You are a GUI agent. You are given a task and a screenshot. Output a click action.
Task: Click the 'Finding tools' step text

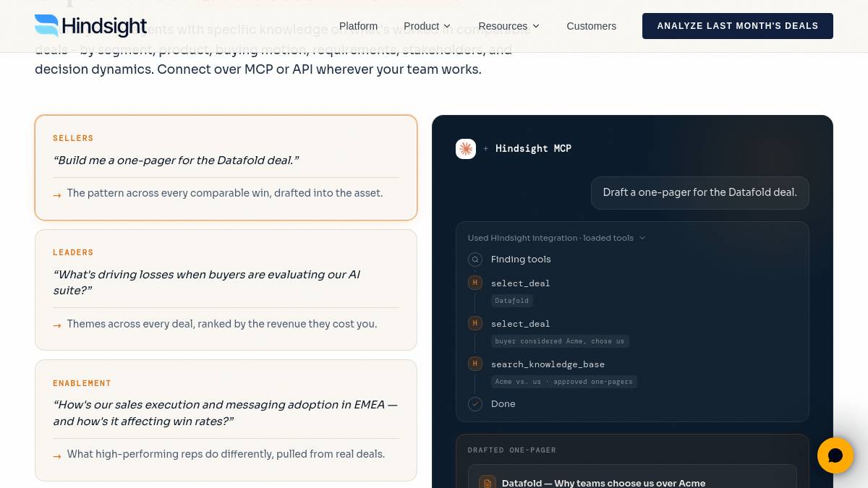(x=521, y=260)
